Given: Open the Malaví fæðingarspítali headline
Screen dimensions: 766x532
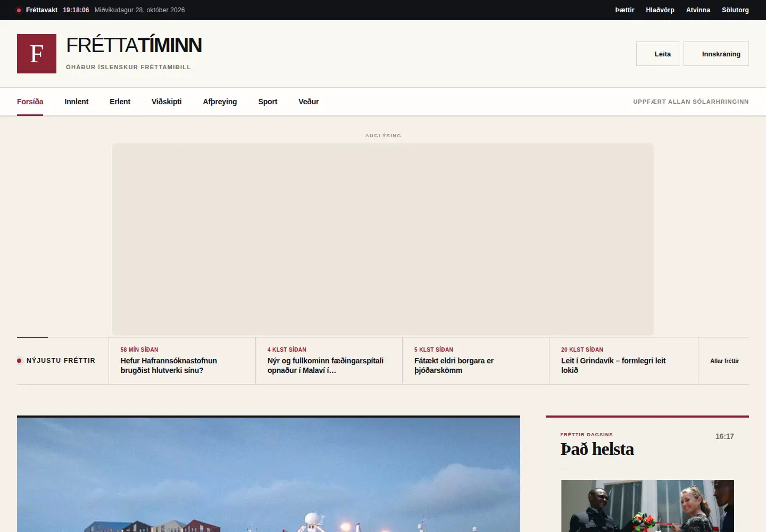Looking at the screenshot, I should (x=326, y=365).
